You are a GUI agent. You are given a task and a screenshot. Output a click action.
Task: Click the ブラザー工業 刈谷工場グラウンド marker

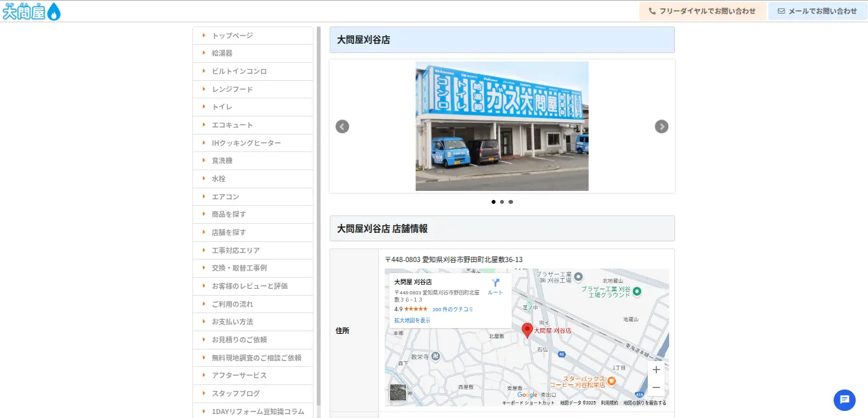tap(637, 291)
